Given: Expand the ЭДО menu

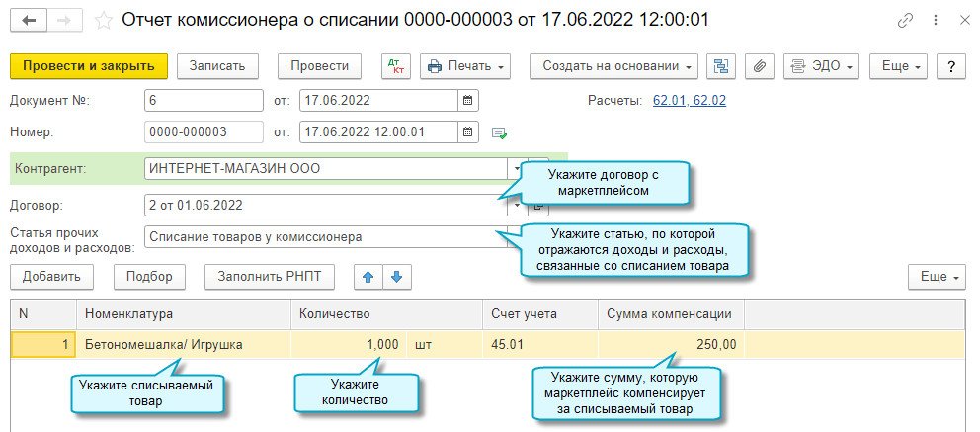Looking at the screenshot, I should pos(822,66).
